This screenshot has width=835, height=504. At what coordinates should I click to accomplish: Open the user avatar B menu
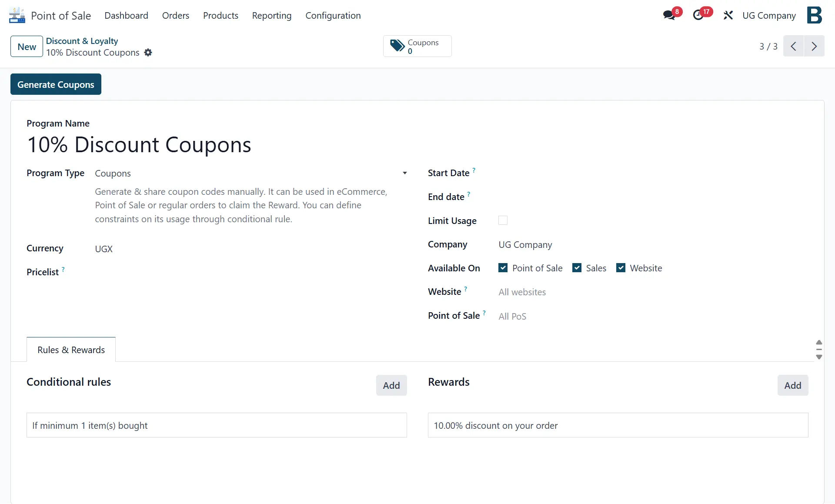click(814, 15)
